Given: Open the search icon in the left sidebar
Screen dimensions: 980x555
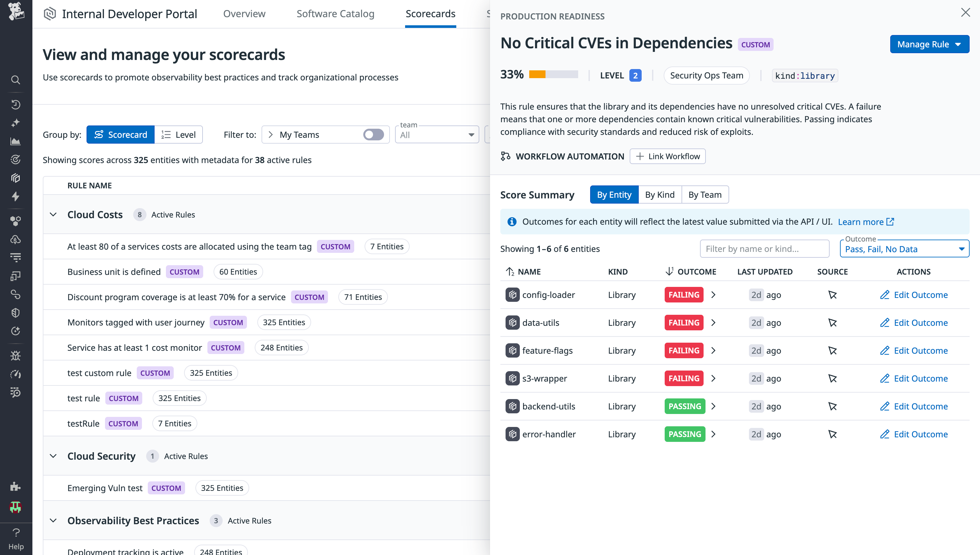Looking at the screenshot, I should (16, 80).
